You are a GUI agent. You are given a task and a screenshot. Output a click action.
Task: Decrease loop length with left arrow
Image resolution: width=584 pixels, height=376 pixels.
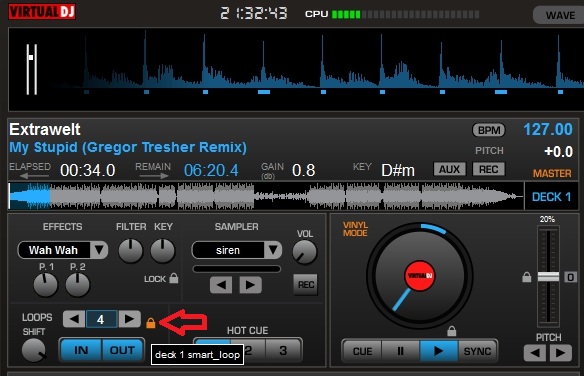pyautogui.click(x=74, y=319)
